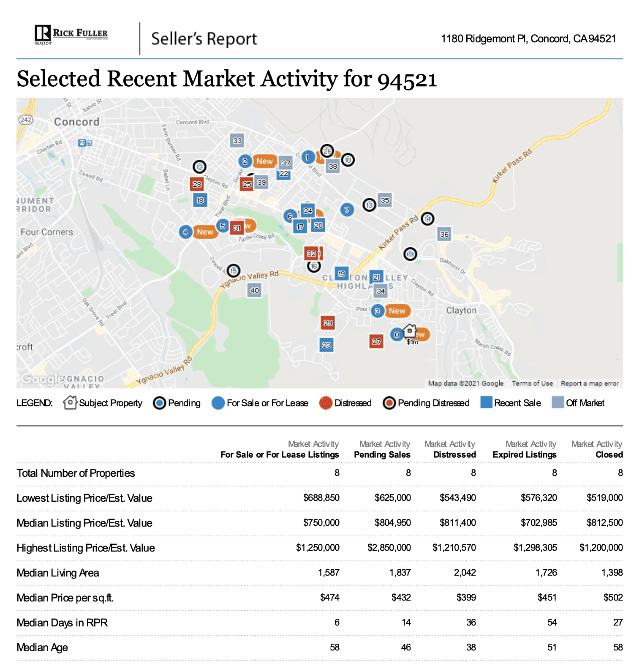The height and width of the screenshot is (672, 642).
Task: Select off-market marker number 36
Action: [x=444, y=234]
